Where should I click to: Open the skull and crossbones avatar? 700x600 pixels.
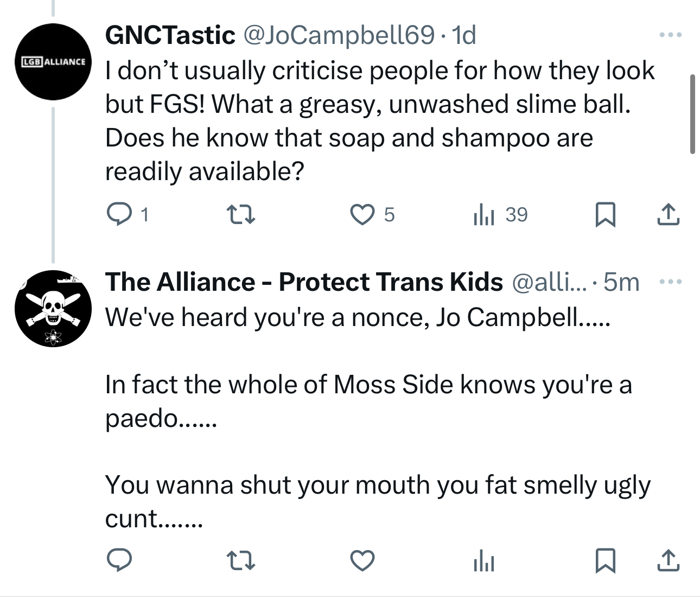click(x=53, y=309)
